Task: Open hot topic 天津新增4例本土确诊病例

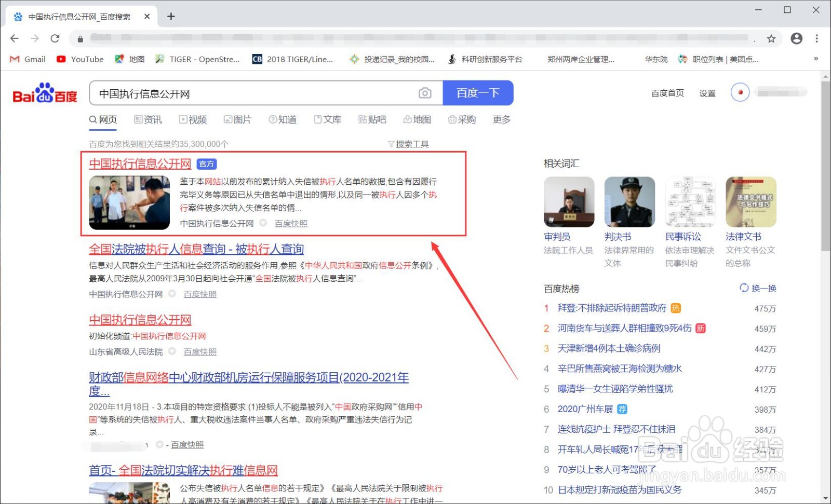Action: [x=609, y=348]
